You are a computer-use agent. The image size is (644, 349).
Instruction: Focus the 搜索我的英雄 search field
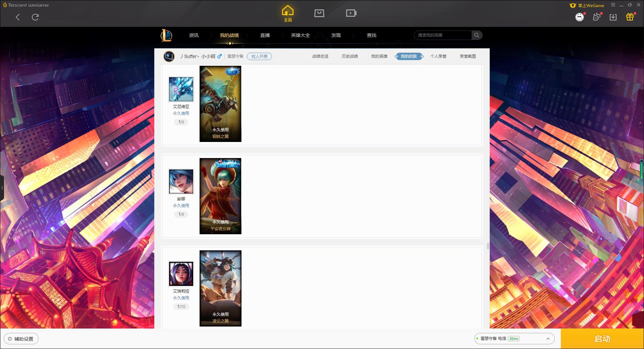pos(443,35)
